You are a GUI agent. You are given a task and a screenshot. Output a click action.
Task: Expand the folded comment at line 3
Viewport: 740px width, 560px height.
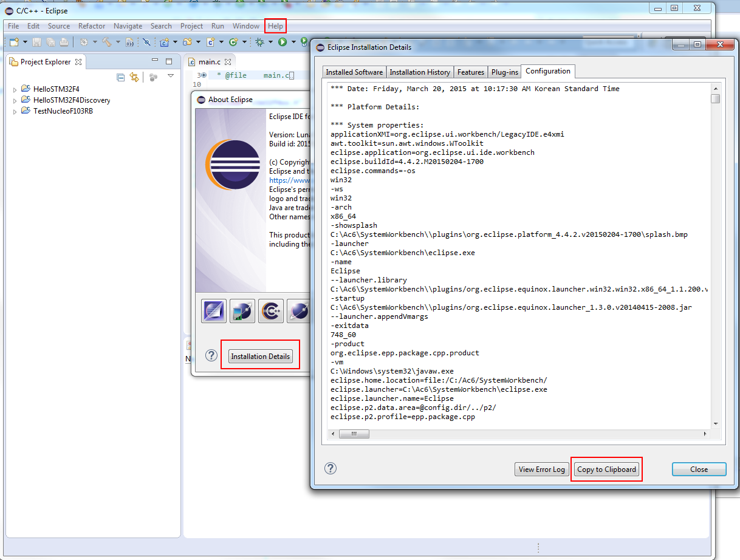tap(204, 75)
